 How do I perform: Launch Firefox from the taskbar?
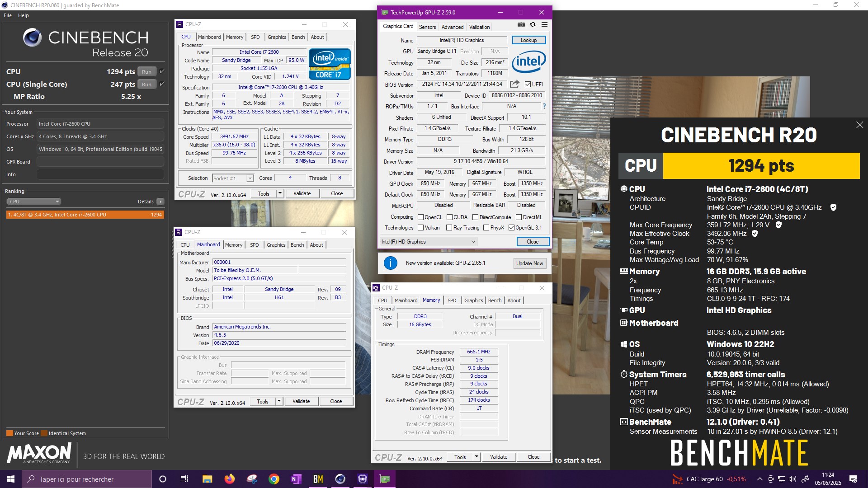[x=230, y=479]
